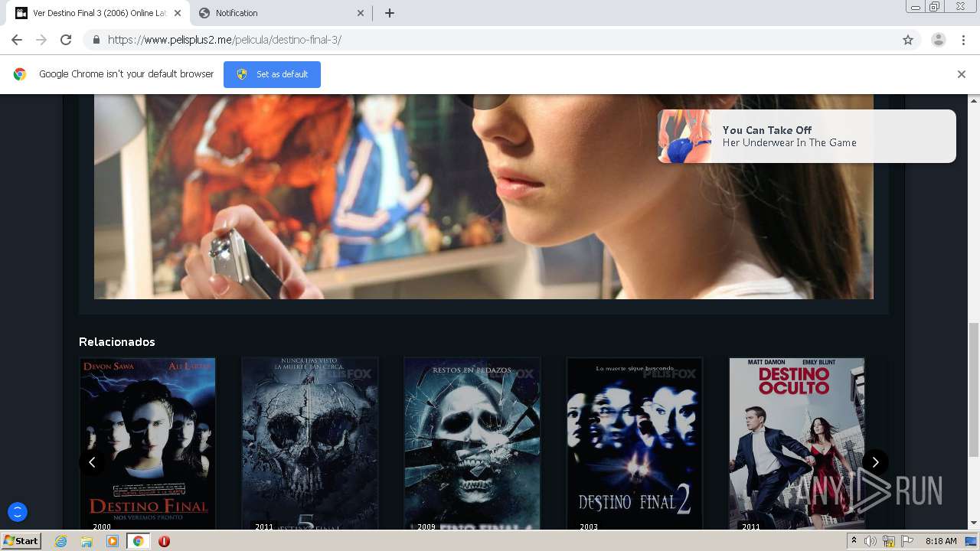
Task: Open the Destino Oculto poster
Action: [x=797, y=444]
